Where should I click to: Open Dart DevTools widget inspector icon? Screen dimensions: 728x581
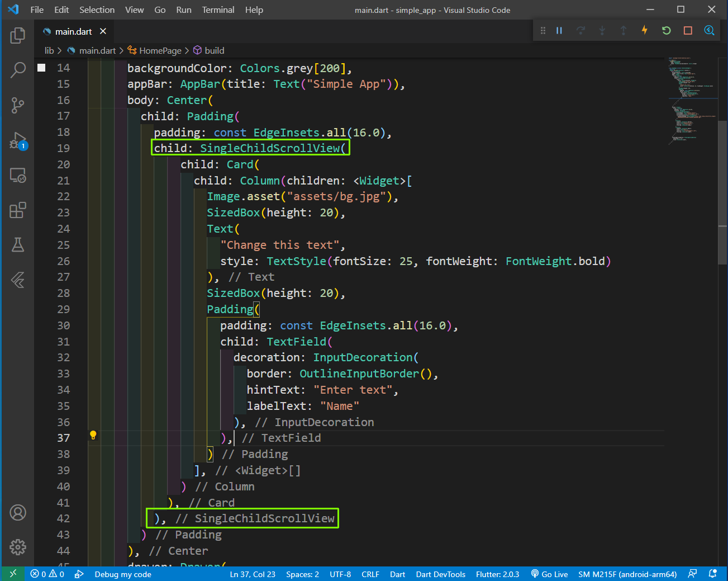point(710,31)
